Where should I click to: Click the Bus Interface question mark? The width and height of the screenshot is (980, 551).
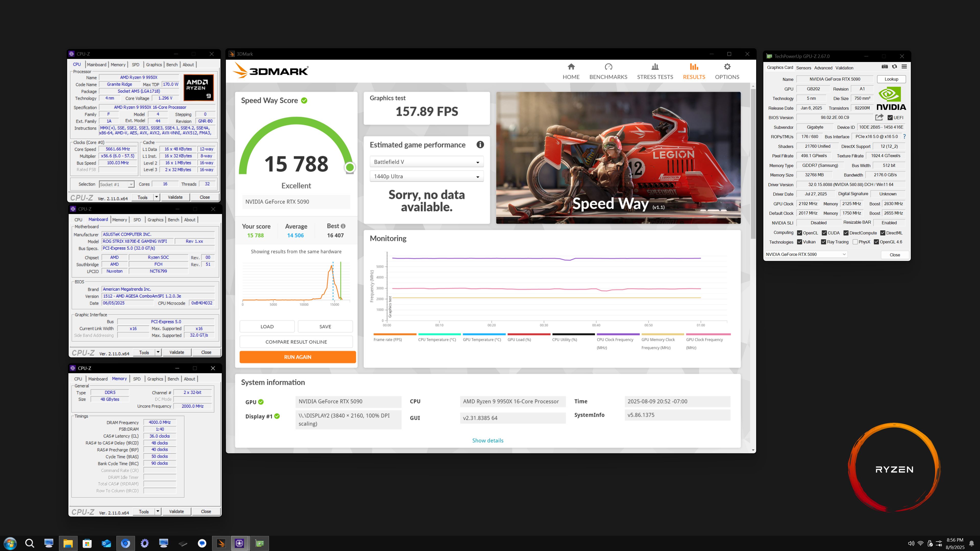(904, 136)
